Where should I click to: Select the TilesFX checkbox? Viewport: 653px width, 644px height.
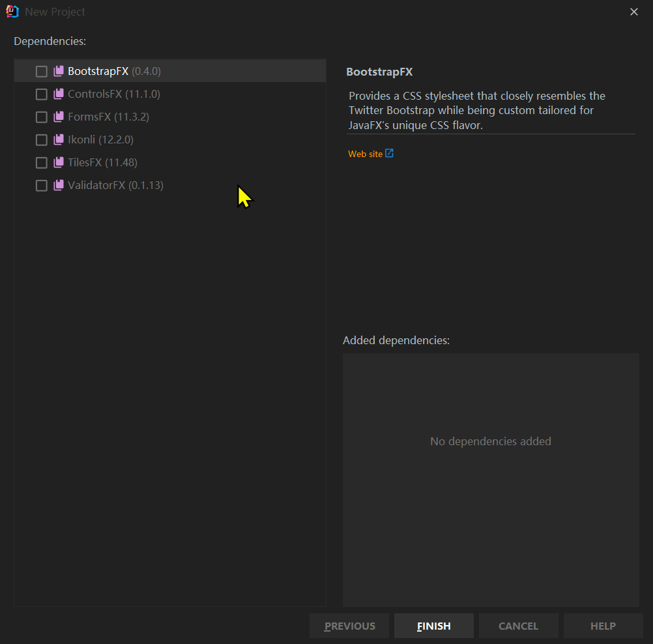pyautogui.click(x=41, y=162)
